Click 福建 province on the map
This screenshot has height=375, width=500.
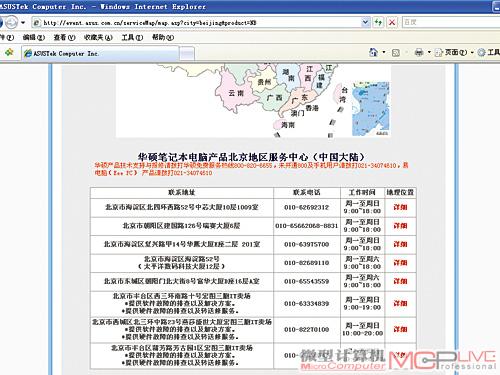pyautogui.click(x=320, y=81)
